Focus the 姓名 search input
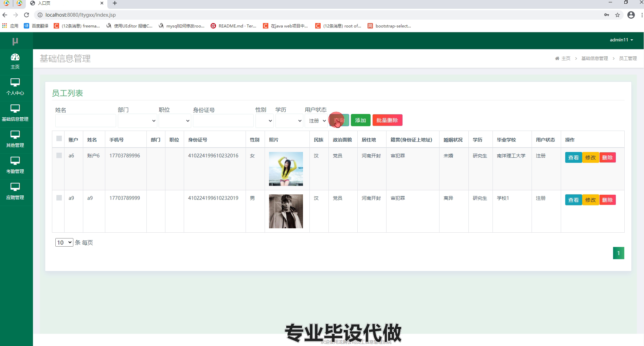This screenshot has height=346, width=644. 86,121
